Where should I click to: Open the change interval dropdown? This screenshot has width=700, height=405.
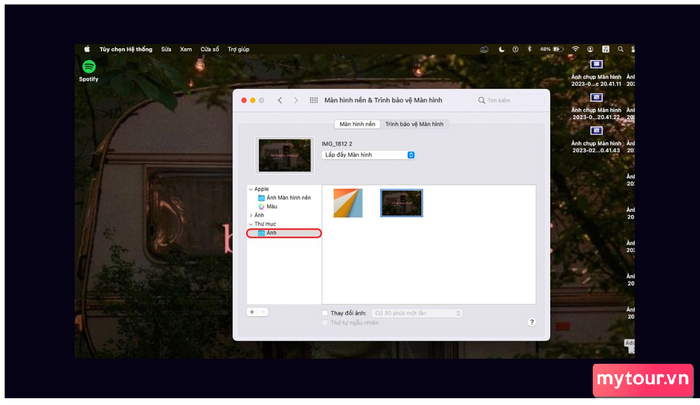[417, 313]
